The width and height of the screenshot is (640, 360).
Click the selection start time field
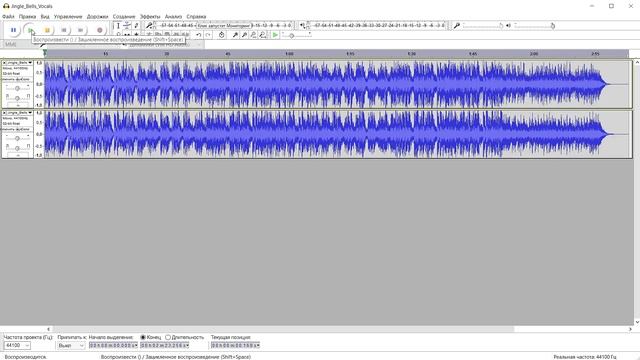pyautogui.click(x=113, y=345)
